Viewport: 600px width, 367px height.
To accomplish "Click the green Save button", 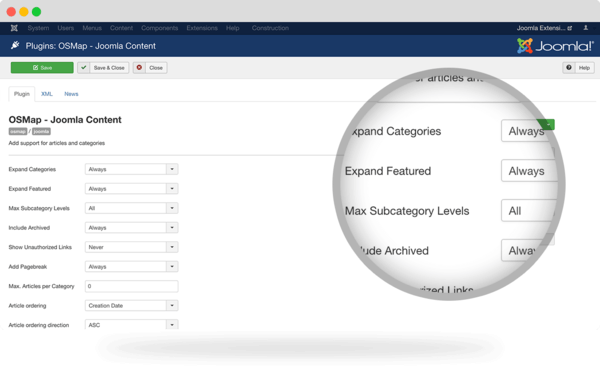I will point(42,67).
